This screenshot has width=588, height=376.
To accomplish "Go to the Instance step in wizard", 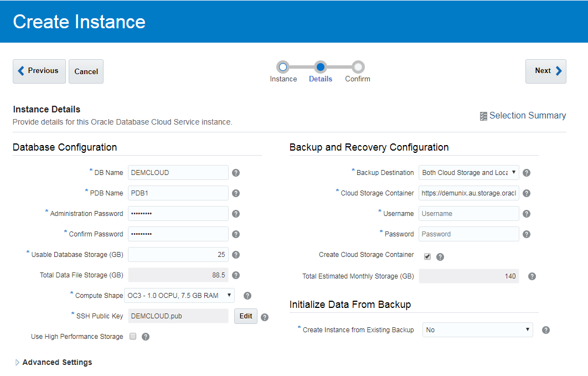I will pyautogui.click(x=283, y=67).
